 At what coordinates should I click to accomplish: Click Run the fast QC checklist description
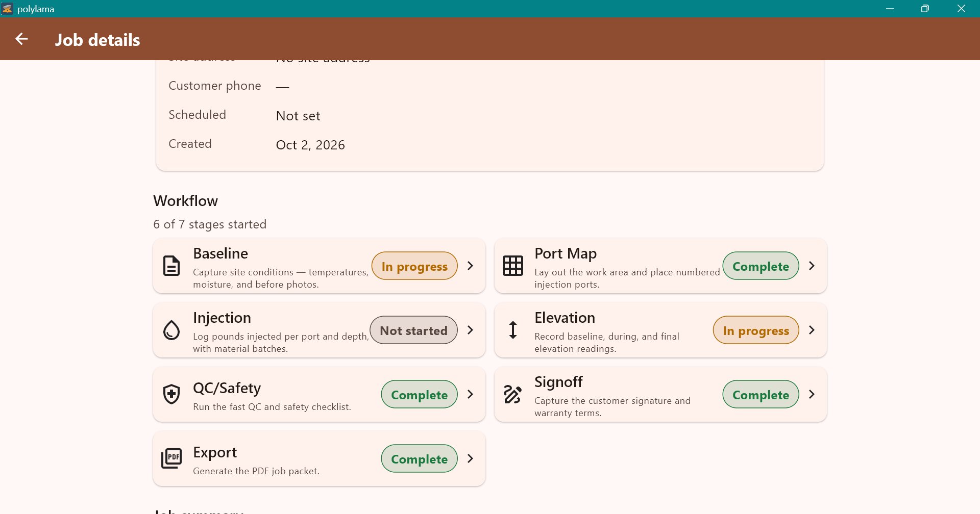tap(272, 407)
